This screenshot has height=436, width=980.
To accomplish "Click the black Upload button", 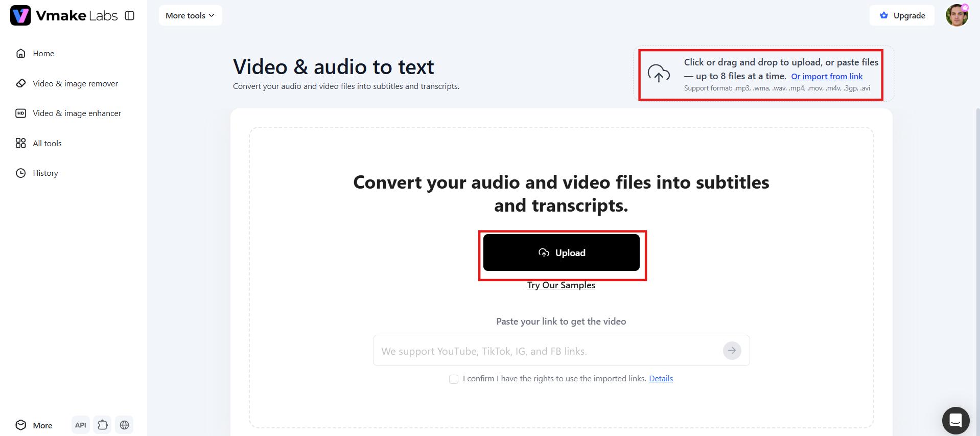I will 562,253.
